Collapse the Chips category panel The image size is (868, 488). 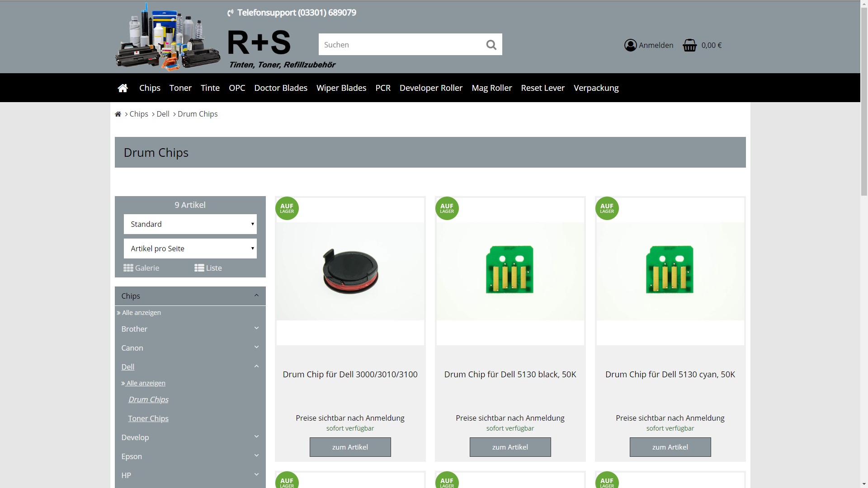(x=256, y=296)
